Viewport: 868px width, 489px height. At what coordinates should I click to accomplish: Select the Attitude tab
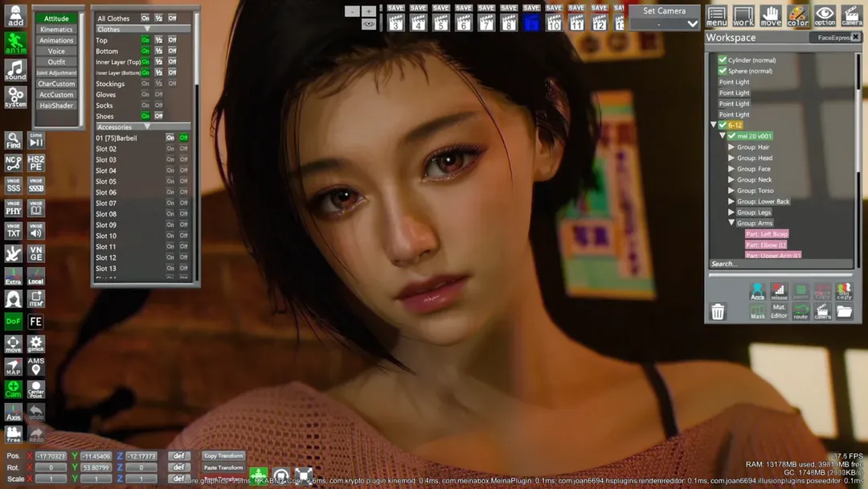point(56,18)
